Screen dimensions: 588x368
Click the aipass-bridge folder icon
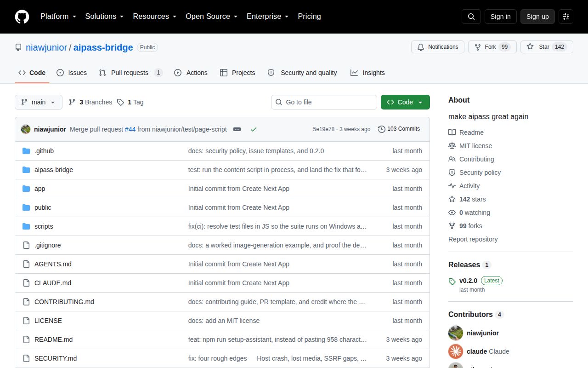click(26, 170)
